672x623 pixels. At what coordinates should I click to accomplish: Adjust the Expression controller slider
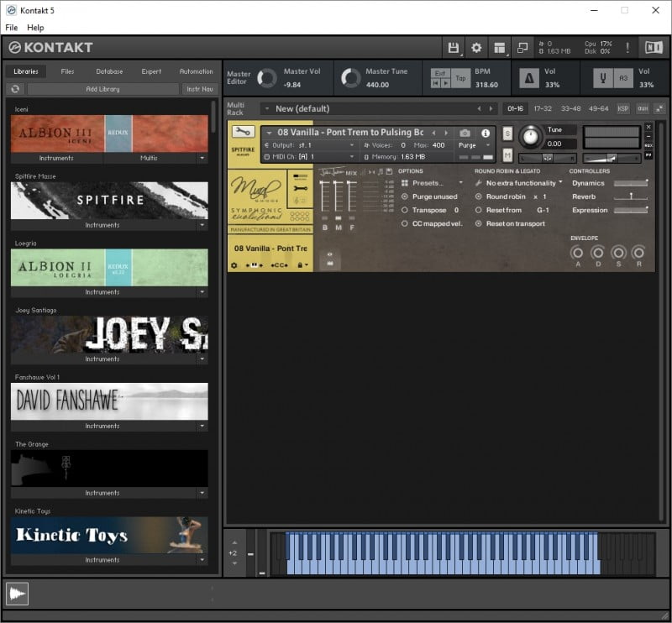tap(631, 211)
